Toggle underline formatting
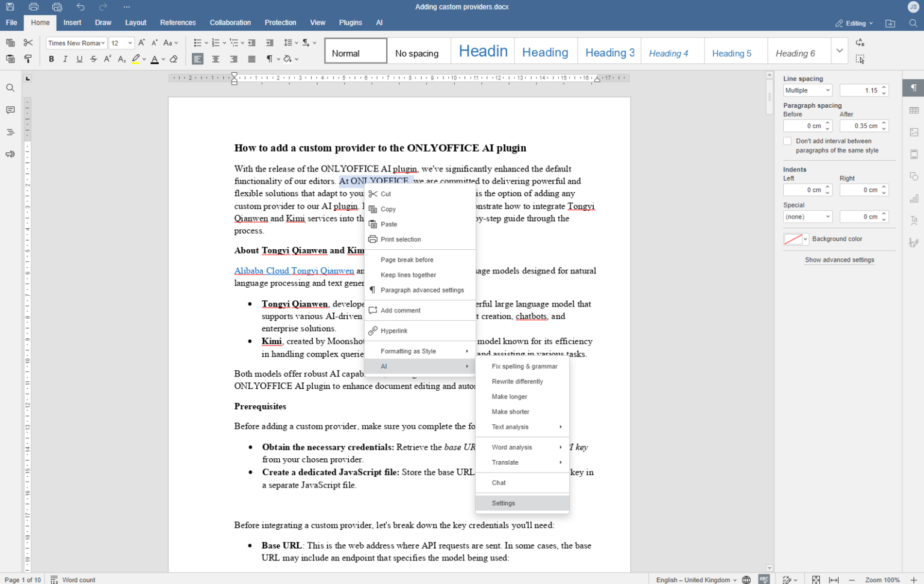Screen dimensions: 924x584 pyautogui.click(x=79, y=58)
